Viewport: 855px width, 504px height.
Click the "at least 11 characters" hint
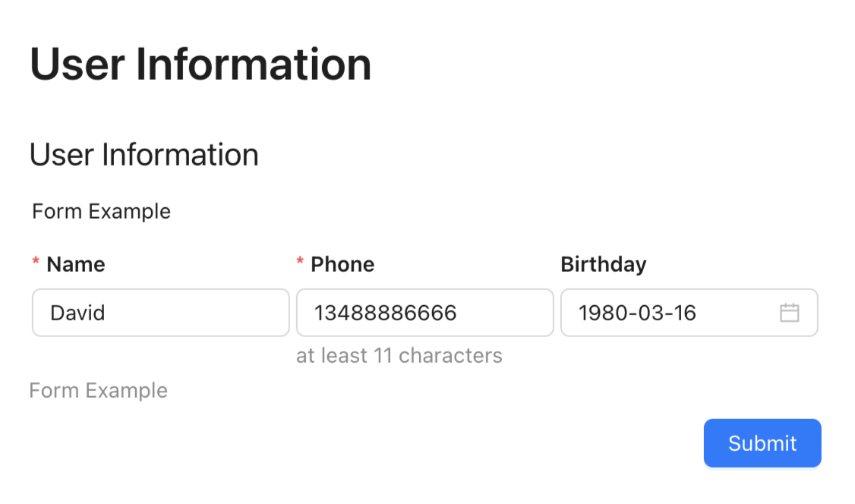[399, 355]
